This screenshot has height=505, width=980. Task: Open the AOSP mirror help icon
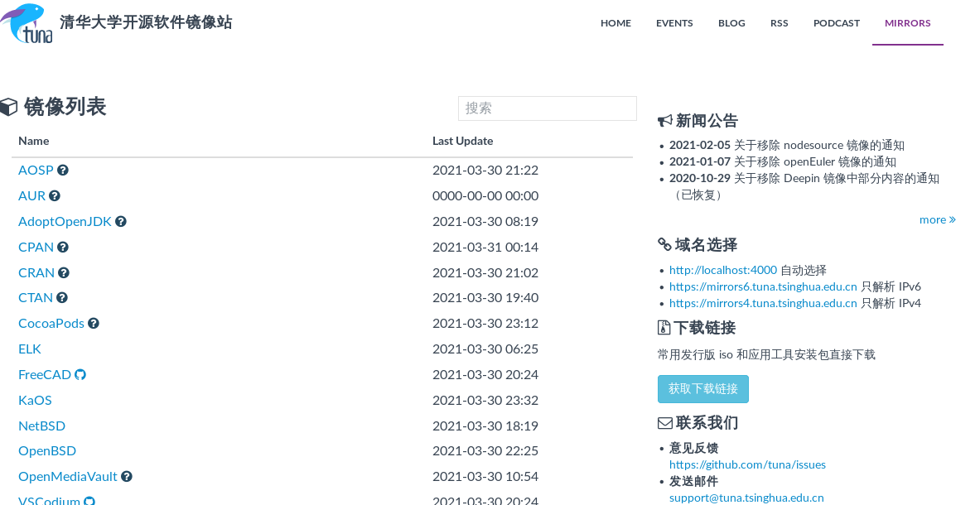pos(63,170)
